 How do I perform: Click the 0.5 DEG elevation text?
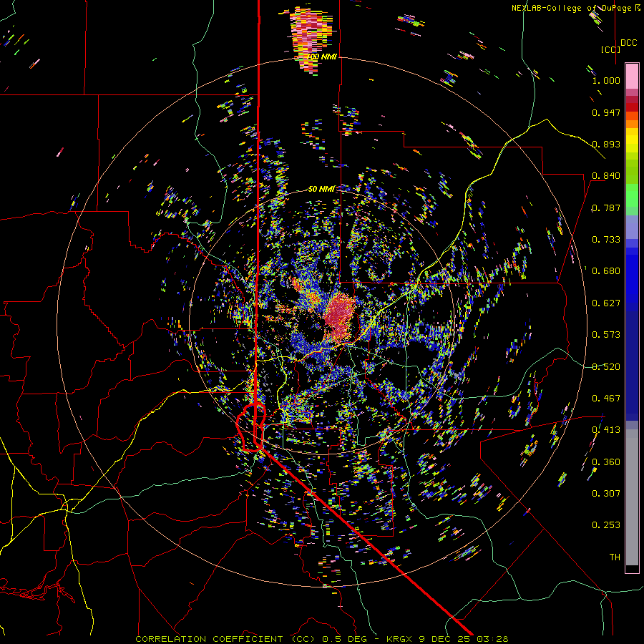pyautogui.click(x=344, y=639)
